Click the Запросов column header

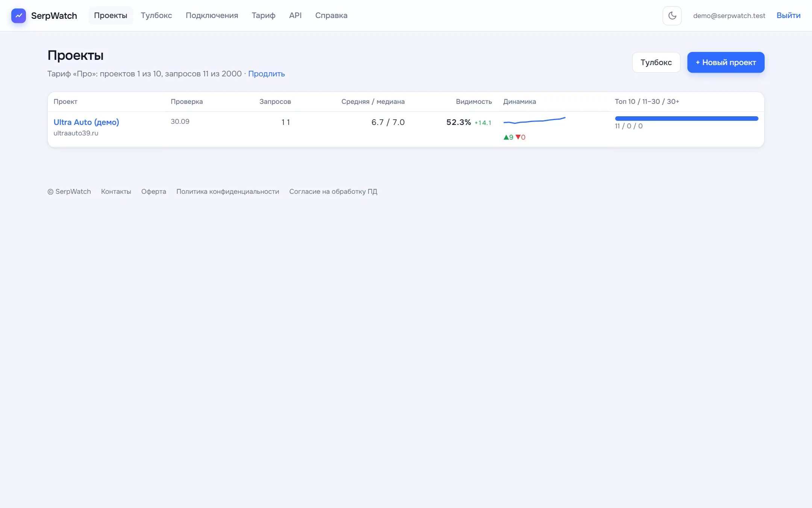(275, 102)
